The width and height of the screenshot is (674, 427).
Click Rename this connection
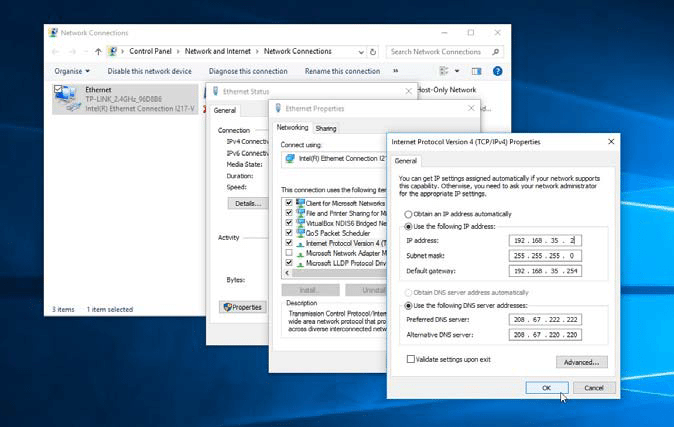point(343,71)
